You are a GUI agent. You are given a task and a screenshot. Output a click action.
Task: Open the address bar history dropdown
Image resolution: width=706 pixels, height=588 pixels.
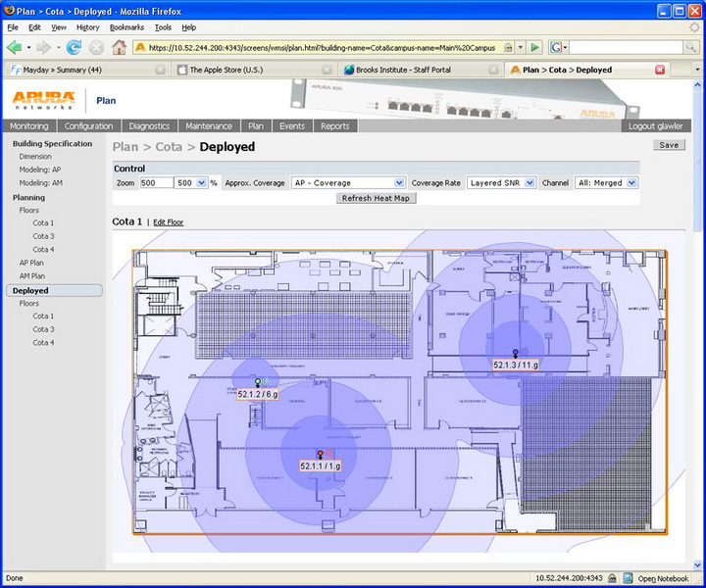pyautogui.click(x=521, y=47)
